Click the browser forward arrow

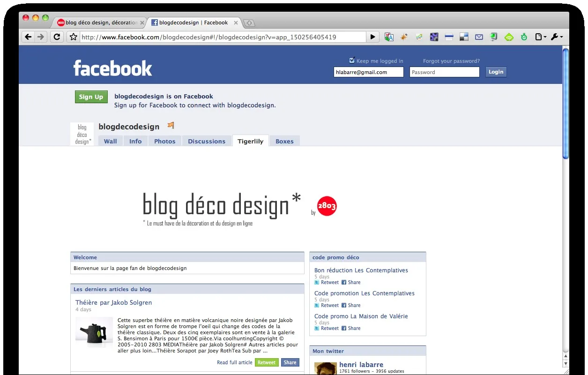tap(40, 37)
